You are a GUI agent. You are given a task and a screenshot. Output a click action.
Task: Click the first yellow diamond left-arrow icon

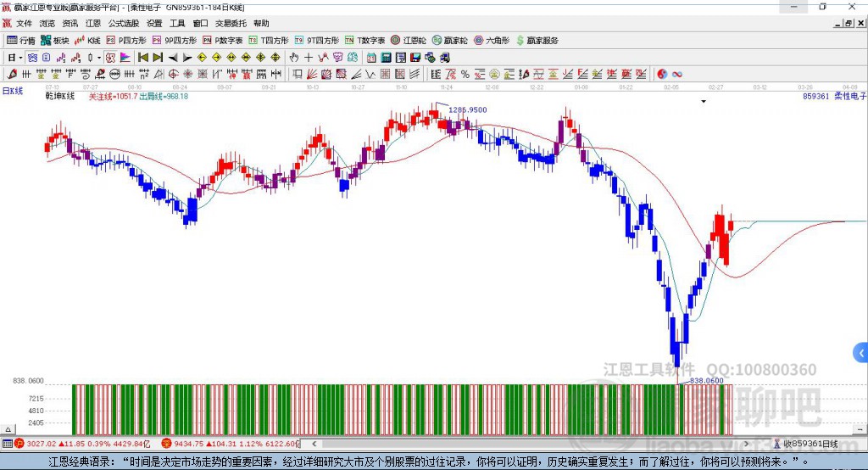(x=202, y=58)
